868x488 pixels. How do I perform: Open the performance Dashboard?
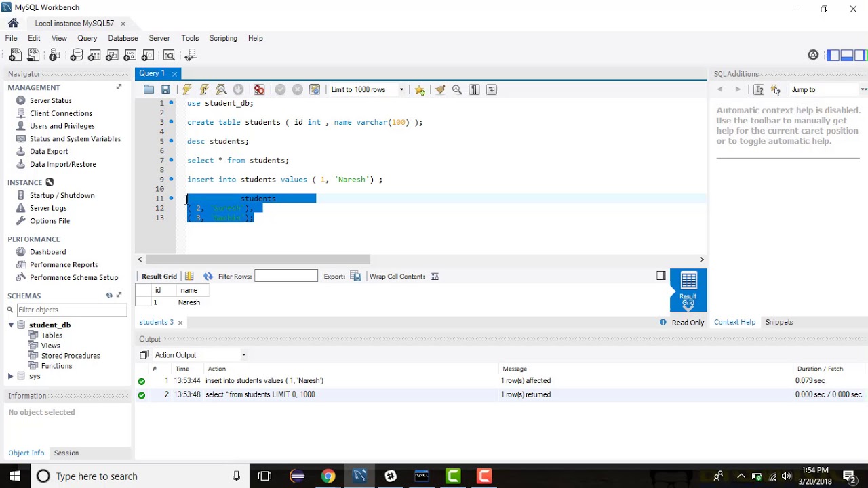(x=47, y=251)
